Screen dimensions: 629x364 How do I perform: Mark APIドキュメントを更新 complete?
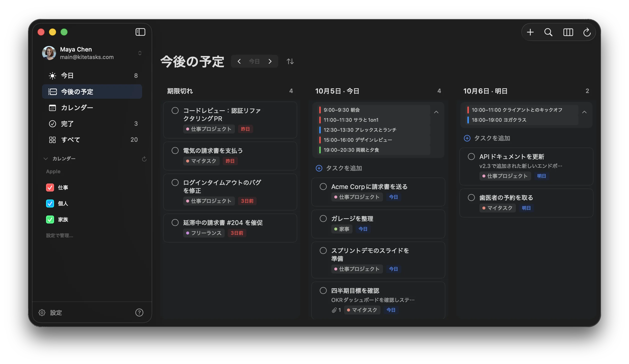pos(471,156)
